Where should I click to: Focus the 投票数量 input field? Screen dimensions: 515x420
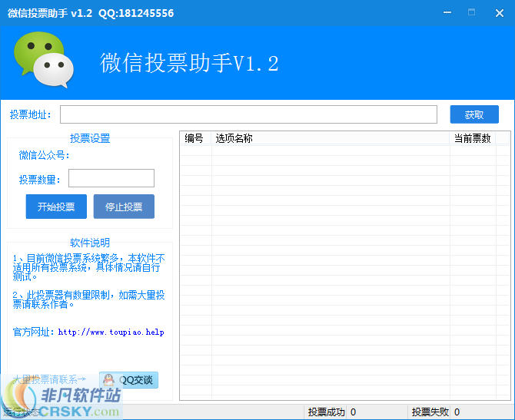[x=111, y=178]
